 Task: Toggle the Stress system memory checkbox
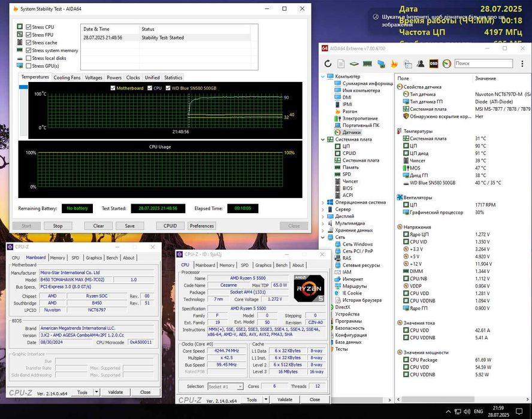29,50
